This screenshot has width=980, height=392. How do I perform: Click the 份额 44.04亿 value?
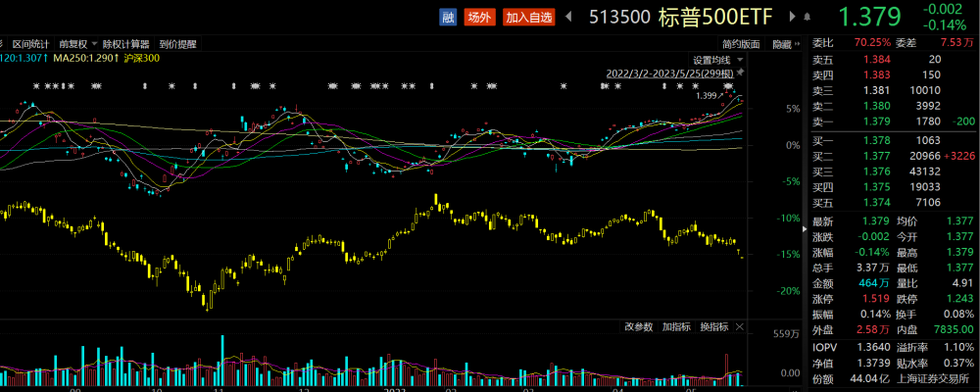(x=871, y=379)
